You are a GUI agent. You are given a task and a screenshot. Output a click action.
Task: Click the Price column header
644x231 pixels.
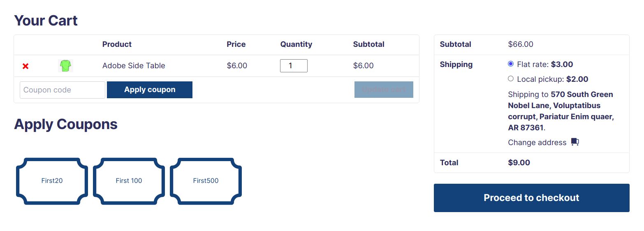click(236, 44)
